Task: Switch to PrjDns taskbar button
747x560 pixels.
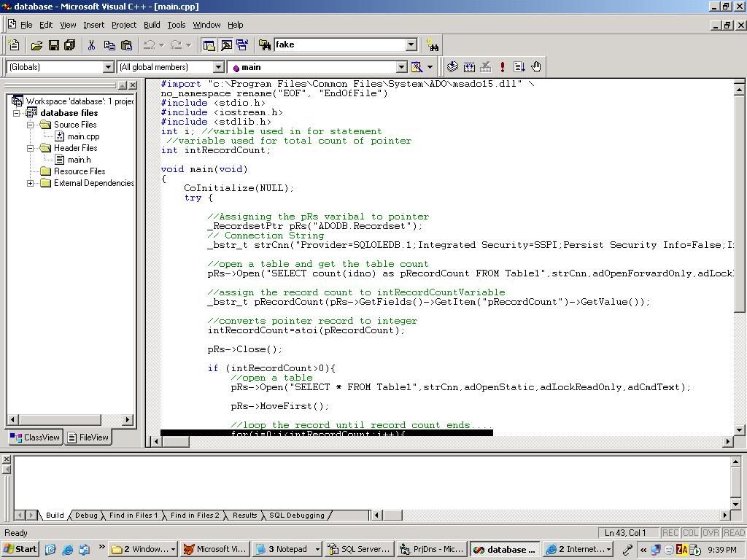Action: point(432,549)
